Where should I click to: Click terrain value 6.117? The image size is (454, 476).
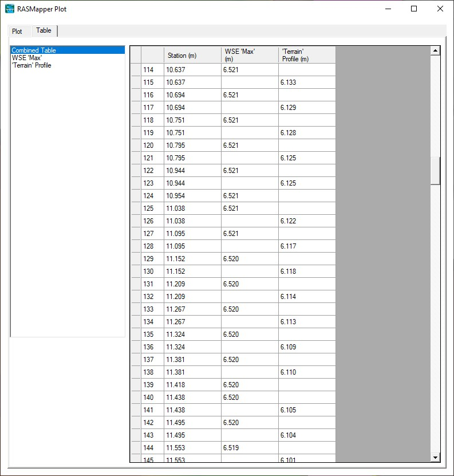click(307, 246)
